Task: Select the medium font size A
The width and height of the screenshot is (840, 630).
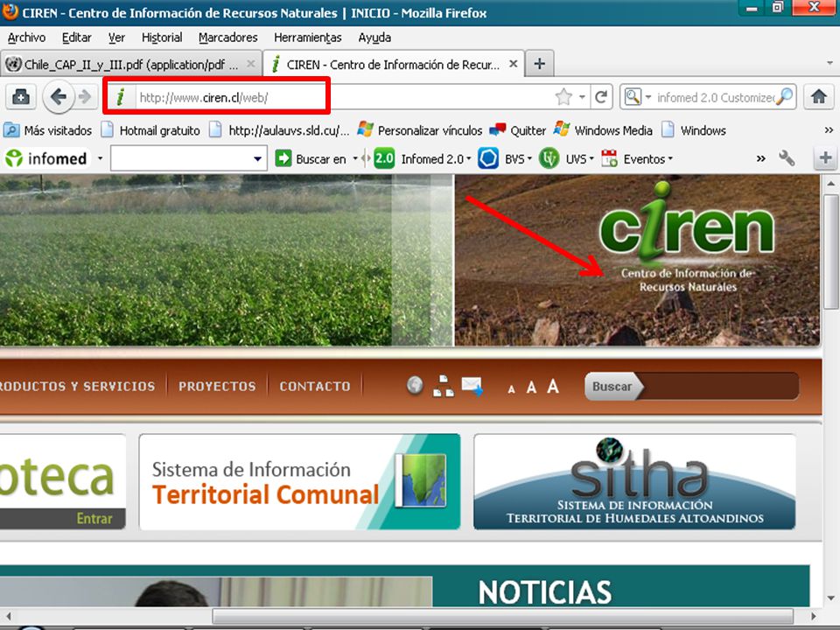Action: tap(531, 388)
